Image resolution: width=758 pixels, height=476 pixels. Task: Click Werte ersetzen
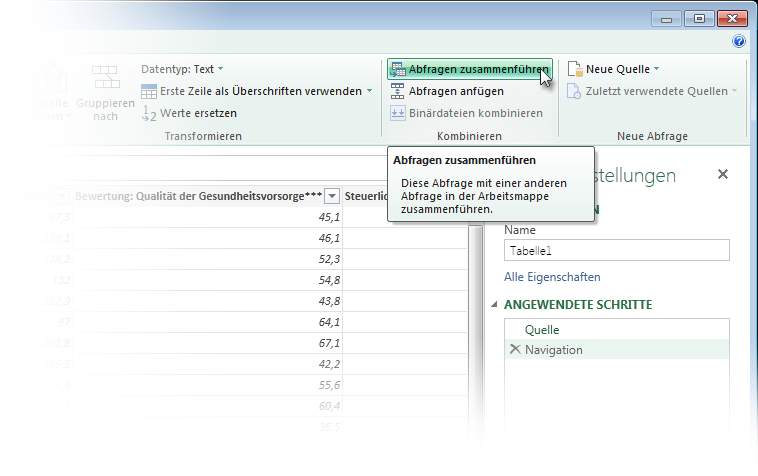click(189, 113)
